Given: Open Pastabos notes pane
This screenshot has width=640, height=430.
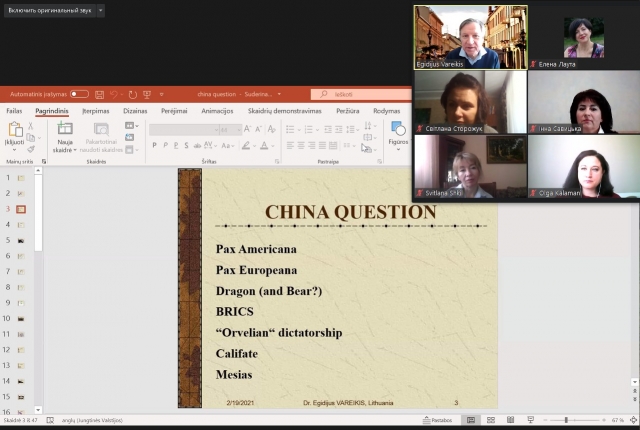Looking at the screenshot, I should 437,420.
